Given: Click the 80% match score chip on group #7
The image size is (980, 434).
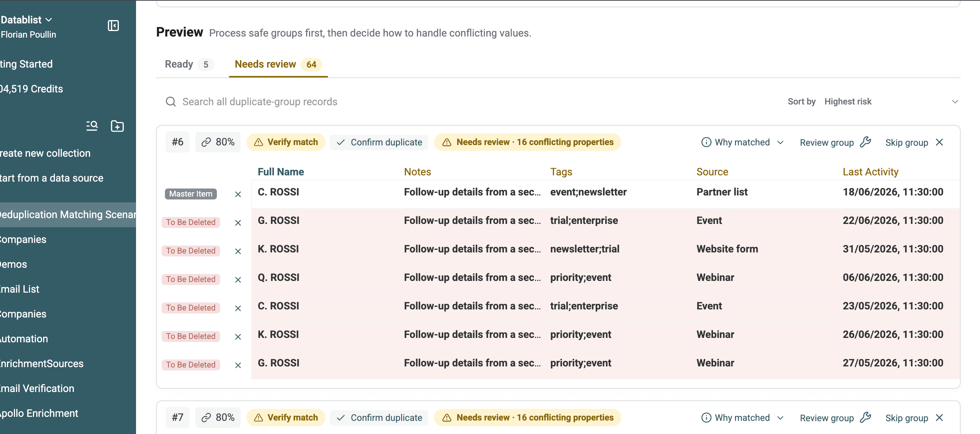Looking at the screenshot, I should click(x=218, y=418).
